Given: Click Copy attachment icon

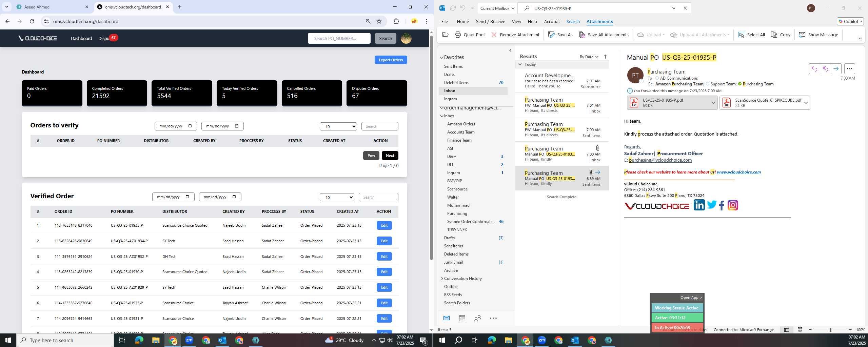Looking at the screenshot, I should [x=781, y=35].
